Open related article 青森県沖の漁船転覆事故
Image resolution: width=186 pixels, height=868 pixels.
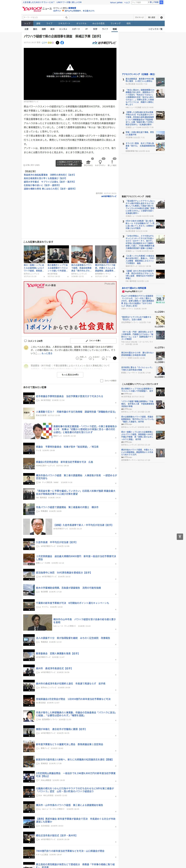click(x=49, y=175)
